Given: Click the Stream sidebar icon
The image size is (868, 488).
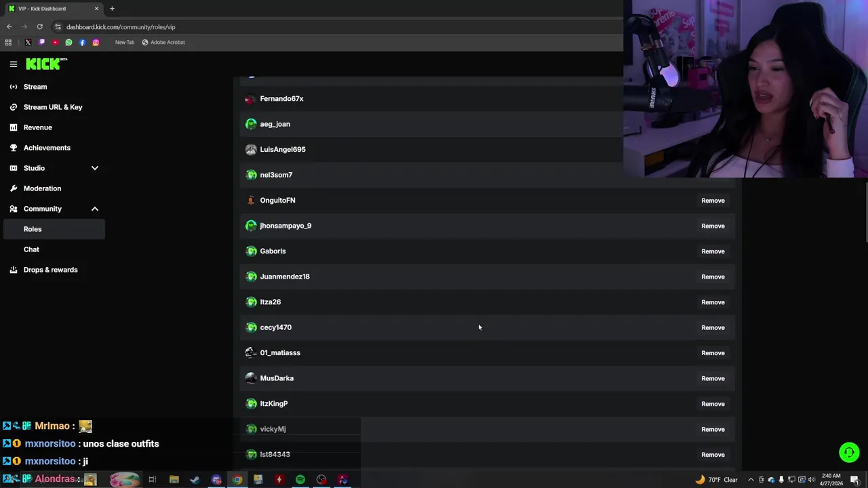Looking at the screenshot, I should pos(13,87).
